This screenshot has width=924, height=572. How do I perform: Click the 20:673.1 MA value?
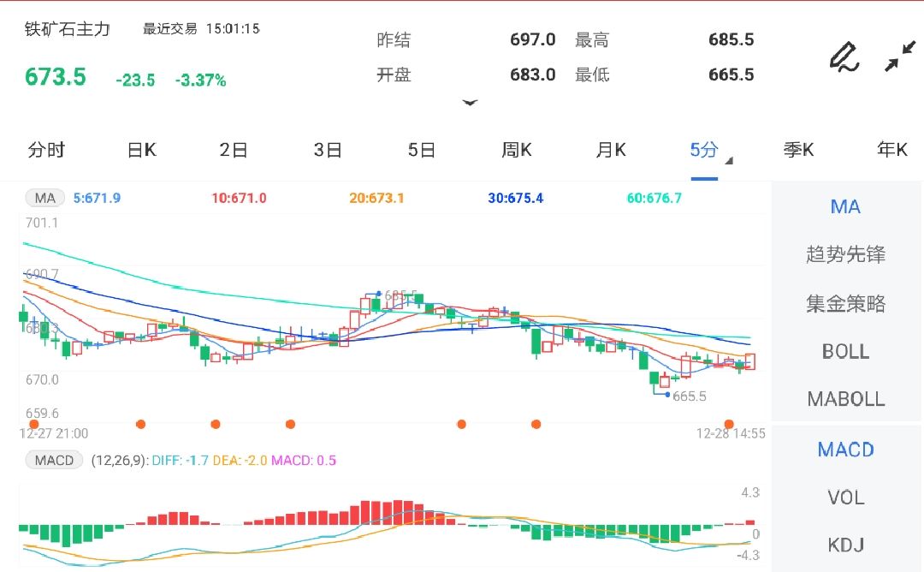pyautogui.click(x=376, y=198)
